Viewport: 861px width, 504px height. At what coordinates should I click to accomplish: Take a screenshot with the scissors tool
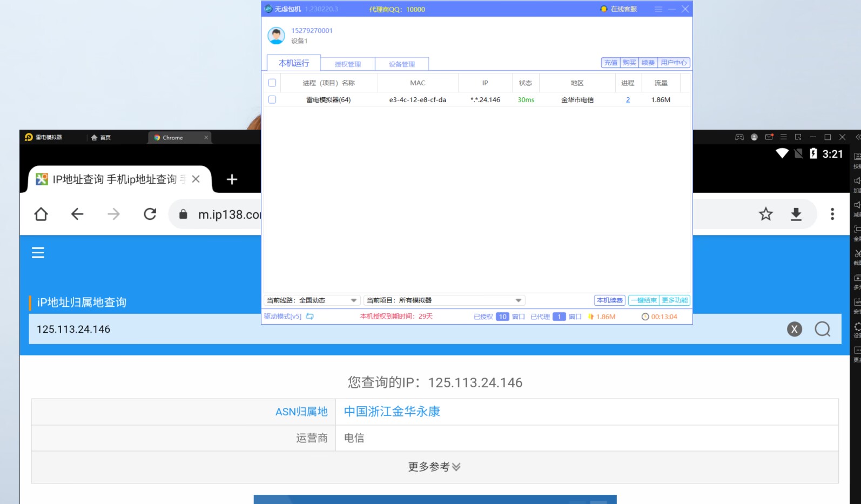pyautogui.click(x=857, y=254)
